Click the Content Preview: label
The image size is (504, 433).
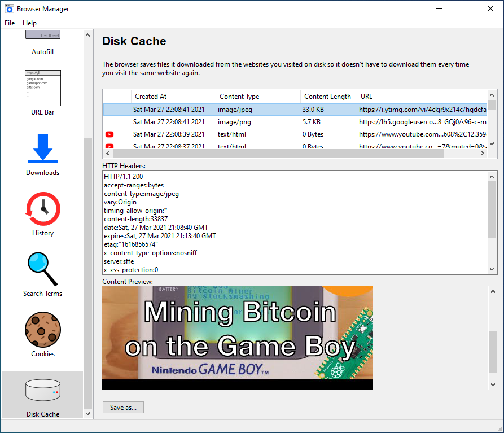(x=128, y=282)
